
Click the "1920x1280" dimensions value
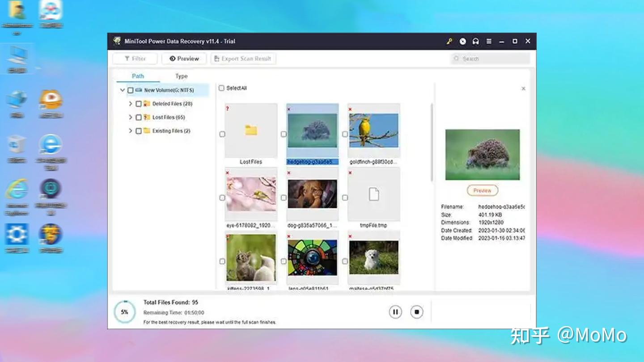tap(491, 223)
